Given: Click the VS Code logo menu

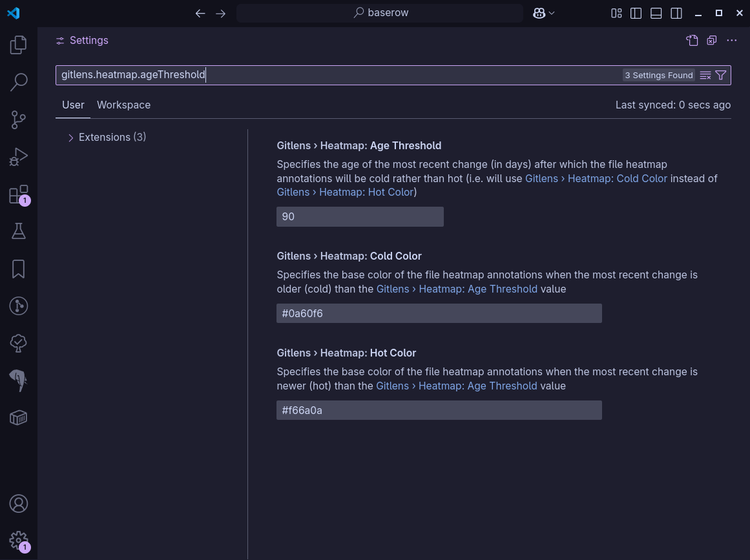Looking at the screenshot, I should coord(14,13).
